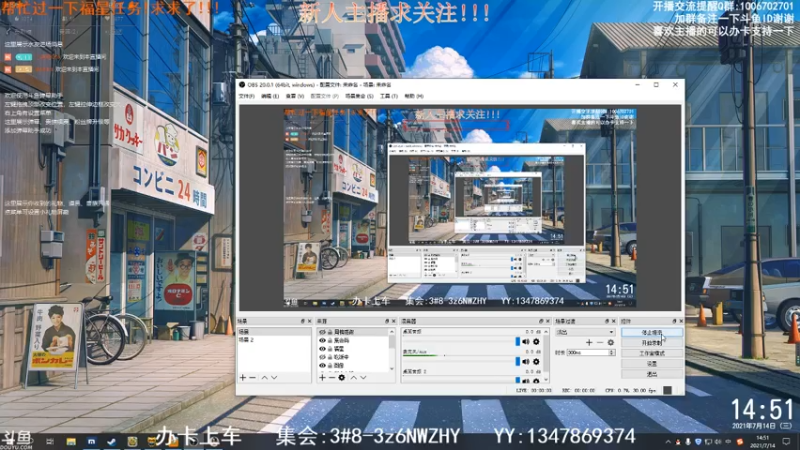Open transition properties gear in 场景过渡 panel
This screenshot has height=450, width=800.
pyautogui.click(x=611, y=342)
